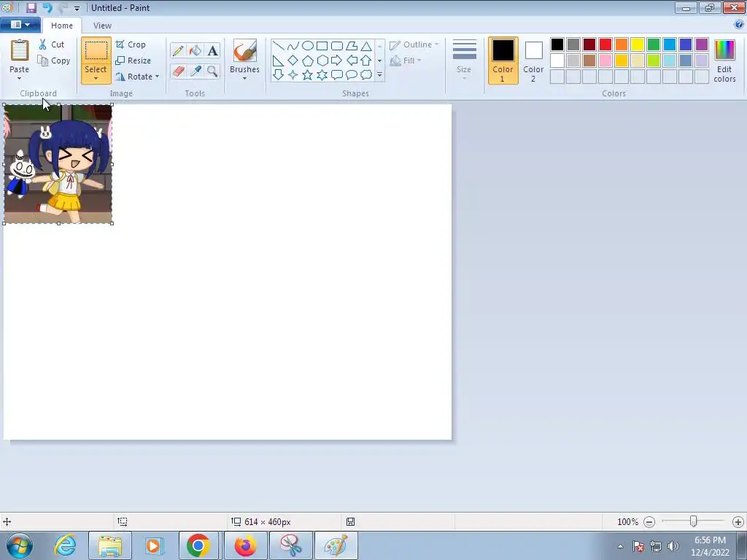The height and width of the screenshot is (560, 747).
Task: Click the zoom in plus button
Action: tap(738, 522)
